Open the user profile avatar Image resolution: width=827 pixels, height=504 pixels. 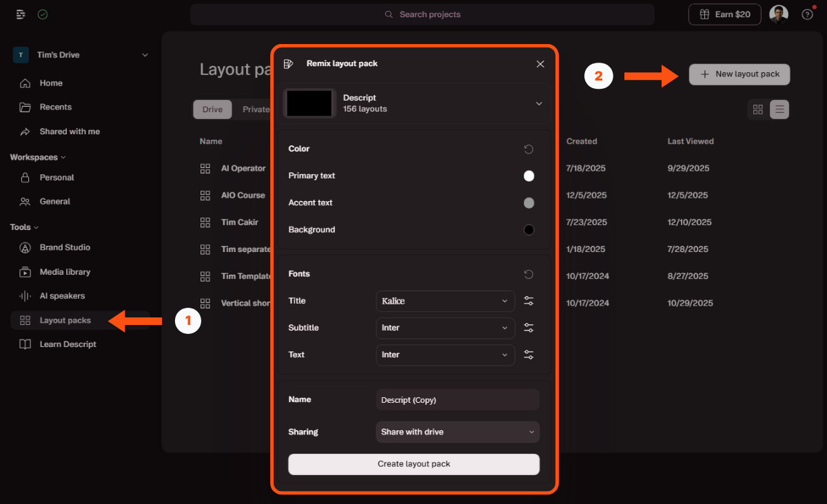coord(779,14)
